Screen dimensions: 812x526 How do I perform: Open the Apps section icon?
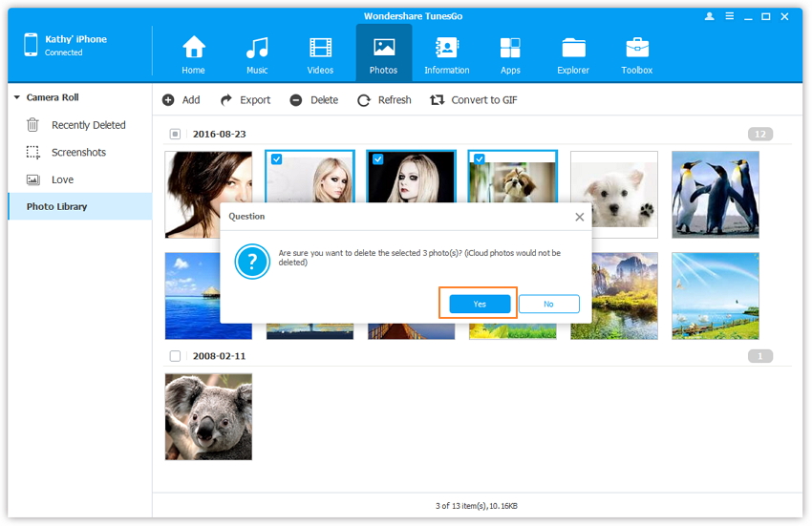tap(510, 48)
